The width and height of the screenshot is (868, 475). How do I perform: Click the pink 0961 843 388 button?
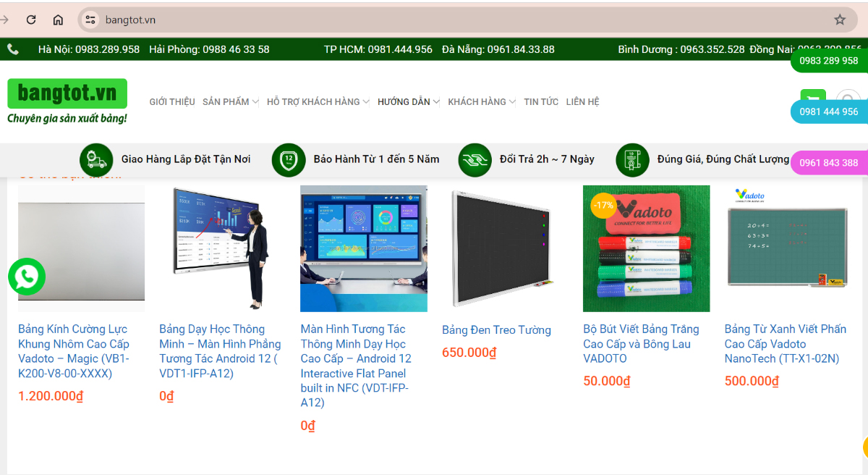[x=829, y=163]
